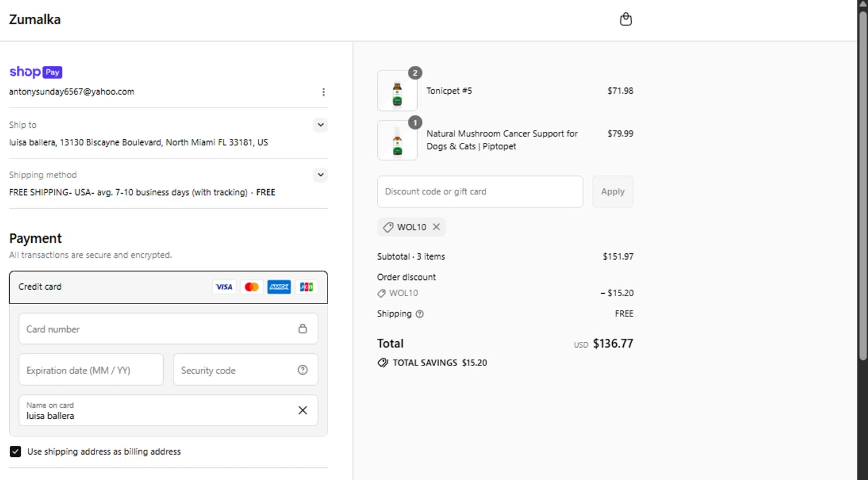Image resolution: width=868 pixels, height=480 pixels.
Task: Expand the Shipping method section
Action: coord(321,175)
